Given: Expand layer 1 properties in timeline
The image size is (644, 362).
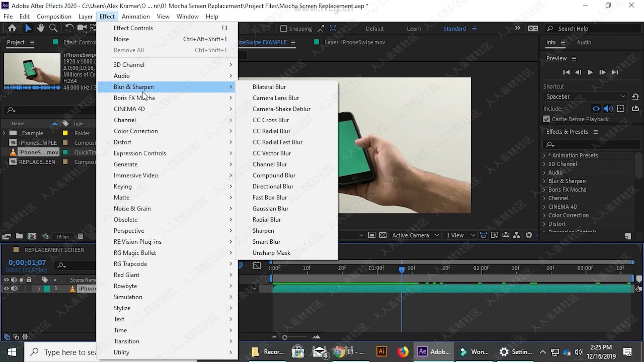Looking at the screenshot, I should tap(39, 289).
